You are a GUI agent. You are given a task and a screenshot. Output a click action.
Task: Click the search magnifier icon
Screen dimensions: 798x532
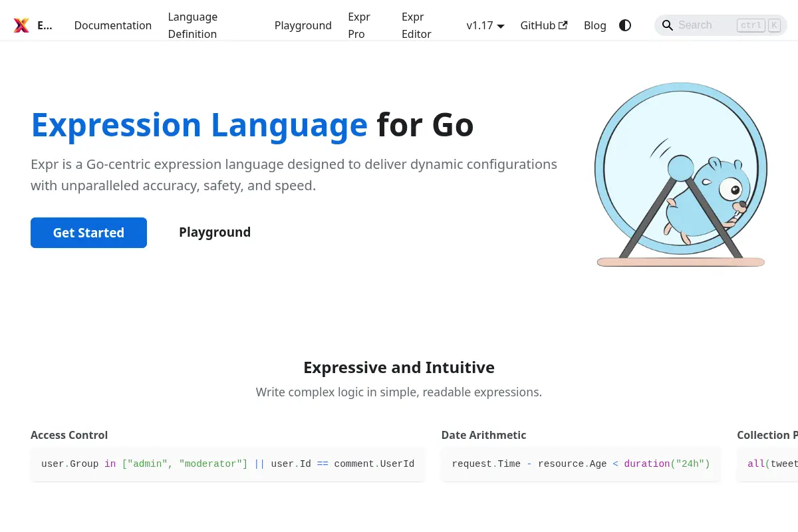tap(668, 25)
